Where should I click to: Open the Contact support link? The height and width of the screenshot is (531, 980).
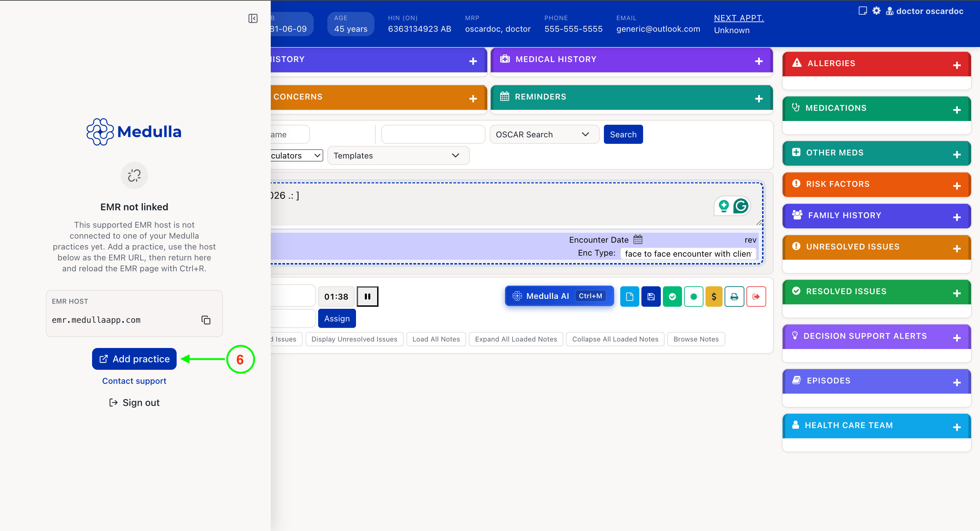click(x=134, y=381)
